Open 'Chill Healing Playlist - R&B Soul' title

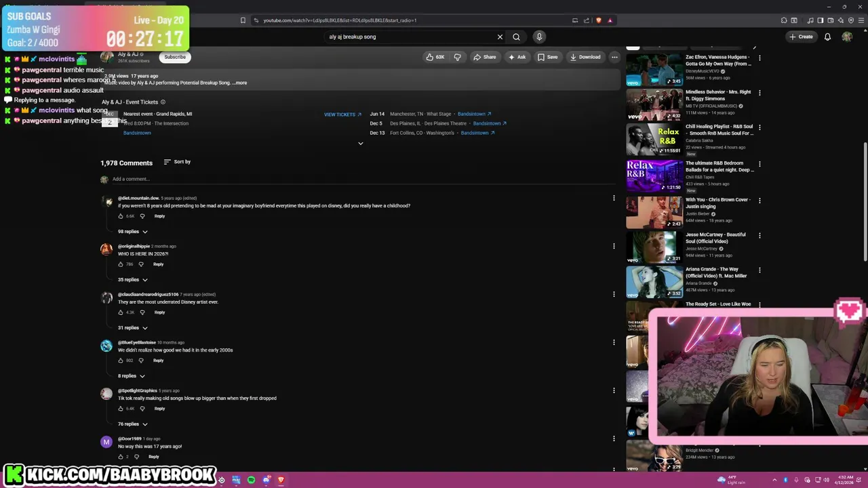pos(719,129)
